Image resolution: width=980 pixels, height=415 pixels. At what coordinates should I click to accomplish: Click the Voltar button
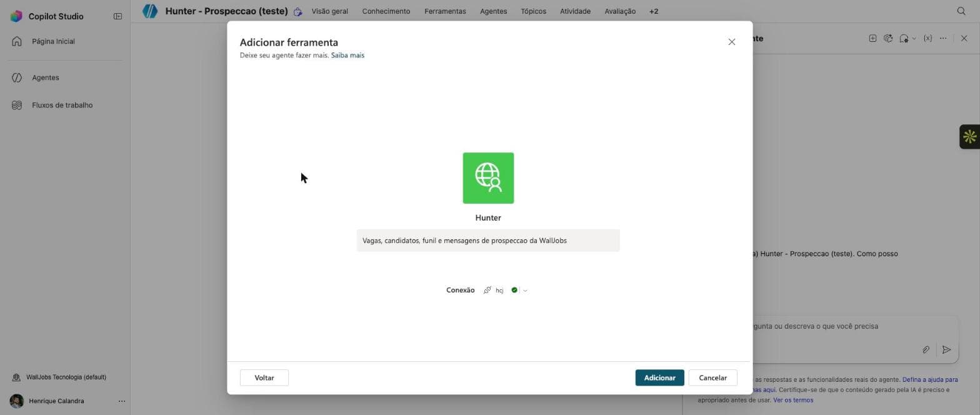click(264, 377)
